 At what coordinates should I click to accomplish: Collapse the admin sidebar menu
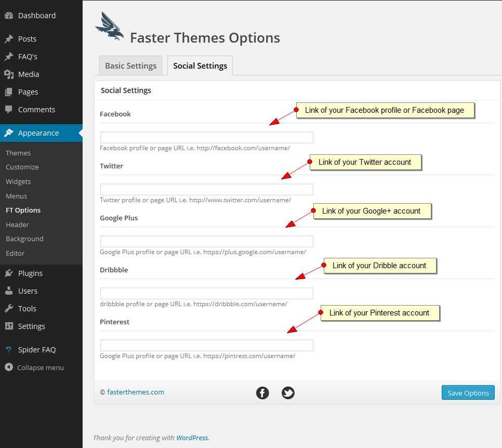[34, 367]
